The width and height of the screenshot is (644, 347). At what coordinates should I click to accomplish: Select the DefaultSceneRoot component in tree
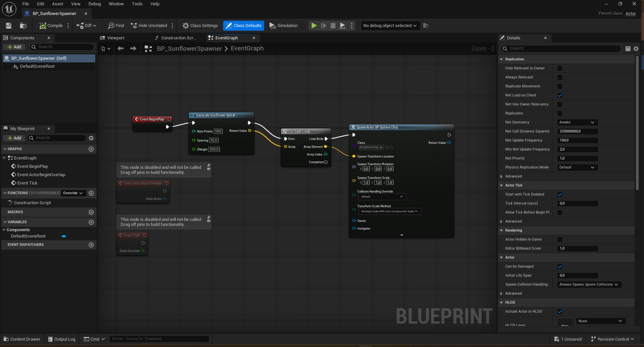pyautogui.click(x=37, y=66)
